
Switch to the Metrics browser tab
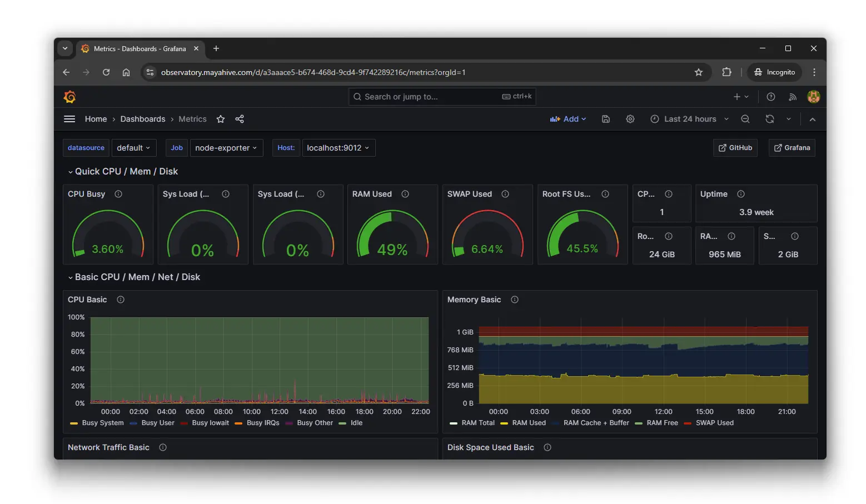coord(140,49)
